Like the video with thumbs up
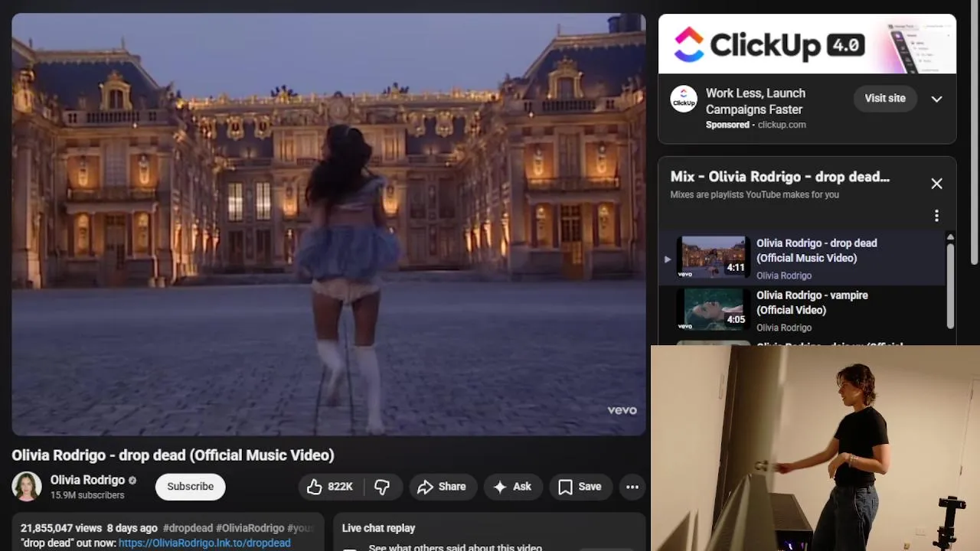The width and height of the screenshot is (980, 551). point(329,487)
